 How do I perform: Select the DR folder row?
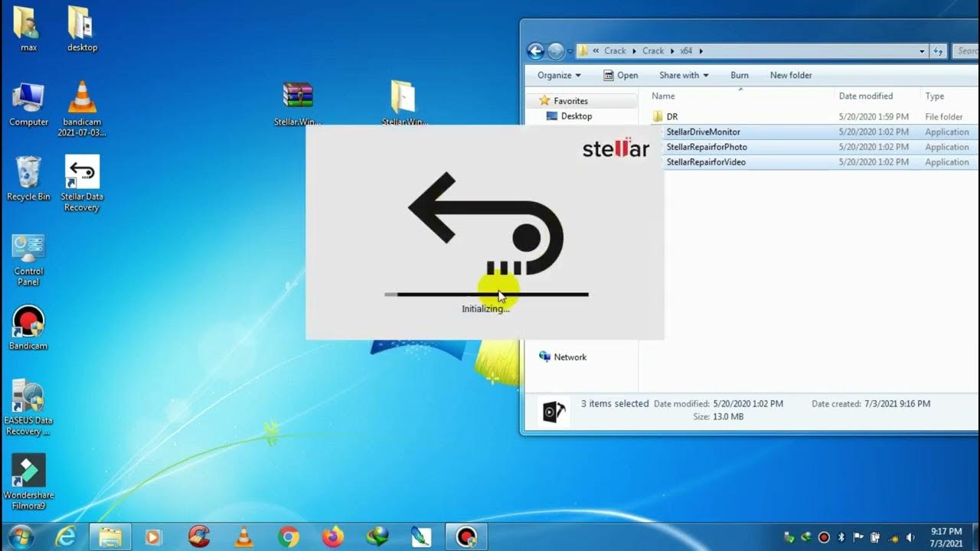coord(813,117)
